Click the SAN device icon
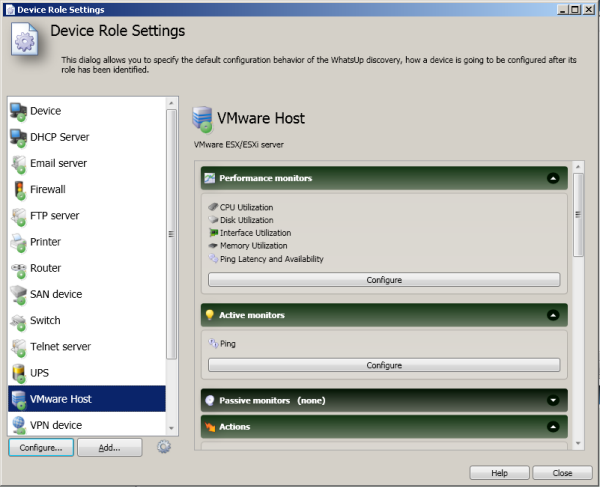The image size is (600, 487). pos(19,294)
